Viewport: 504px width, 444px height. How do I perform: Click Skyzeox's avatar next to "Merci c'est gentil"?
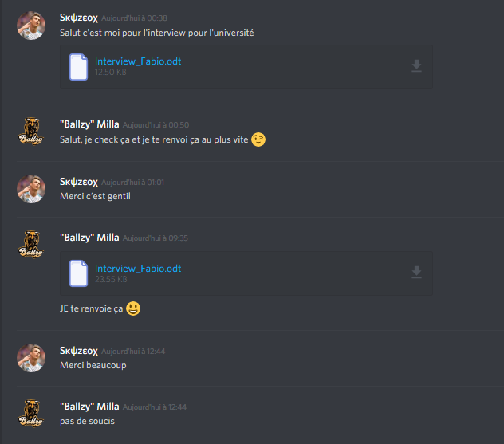click(x=31, y=189)
